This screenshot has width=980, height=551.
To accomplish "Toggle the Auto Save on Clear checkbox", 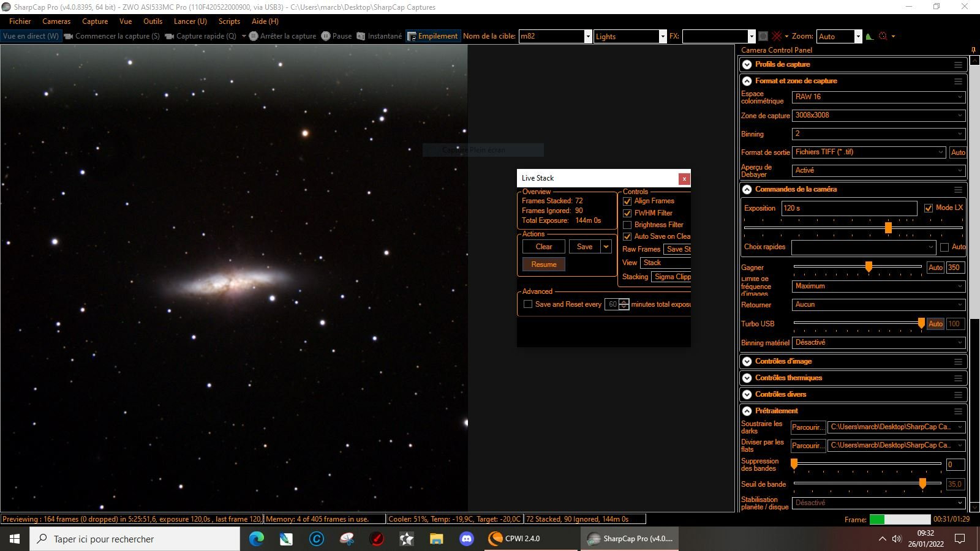I will (x=627, y=236).
